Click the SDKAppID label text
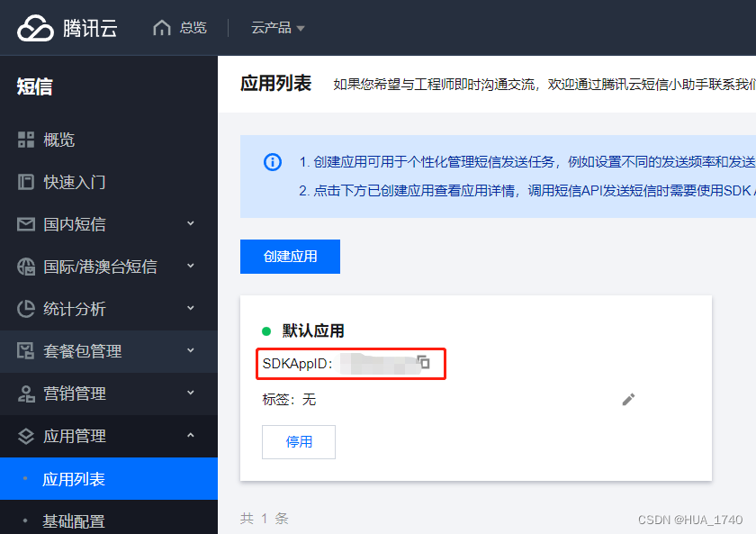The image size is (756, 534). (x=298, y=363)
